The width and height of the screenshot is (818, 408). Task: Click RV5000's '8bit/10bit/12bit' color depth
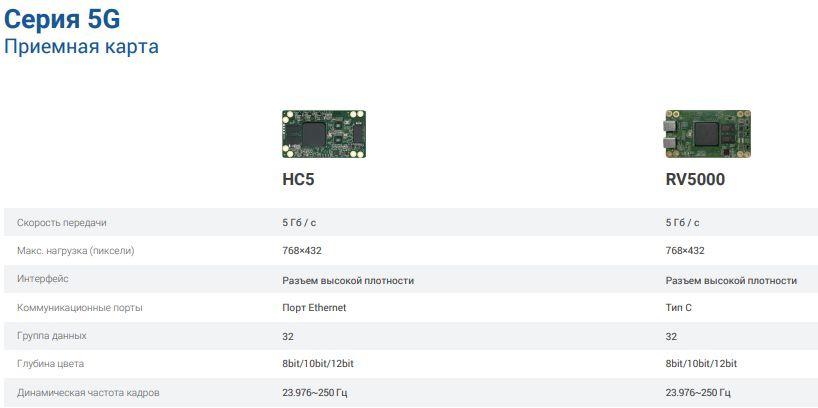(701, 364)
